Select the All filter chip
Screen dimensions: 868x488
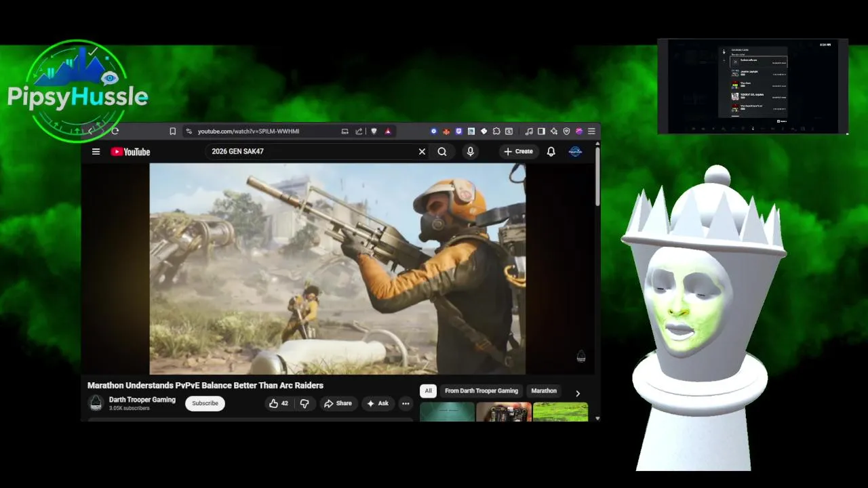point(428,391)
